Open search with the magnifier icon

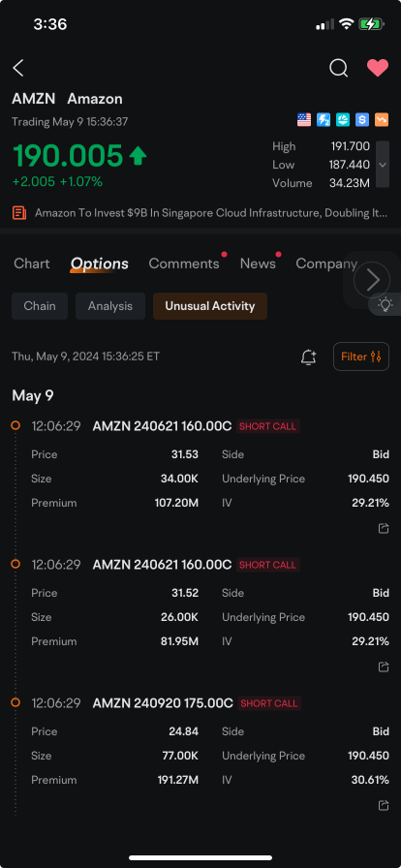338,68
